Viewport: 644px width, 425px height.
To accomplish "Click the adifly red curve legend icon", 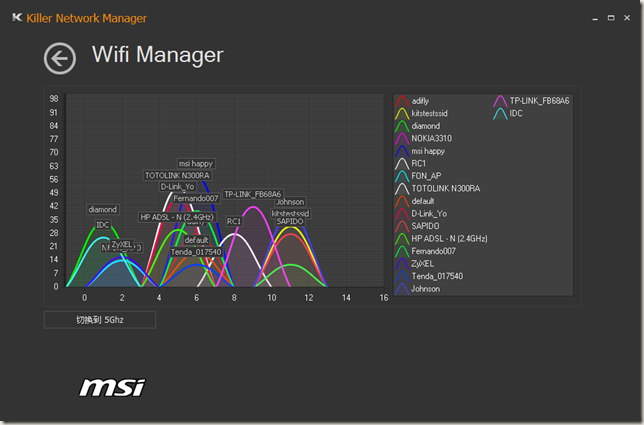I will pos(402,101).
